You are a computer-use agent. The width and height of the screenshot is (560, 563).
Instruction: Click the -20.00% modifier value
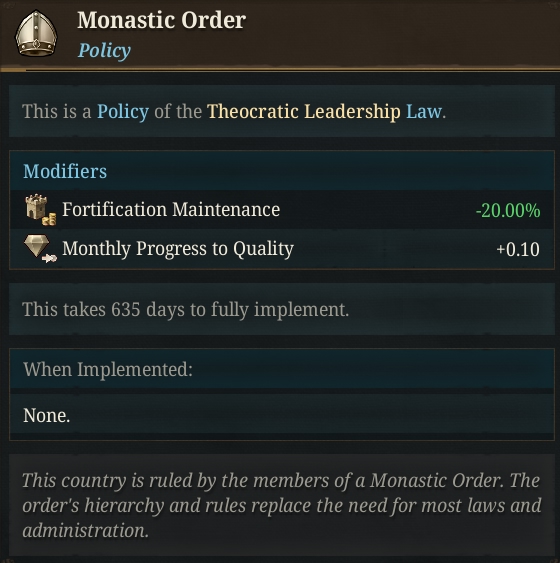[508, 210]
